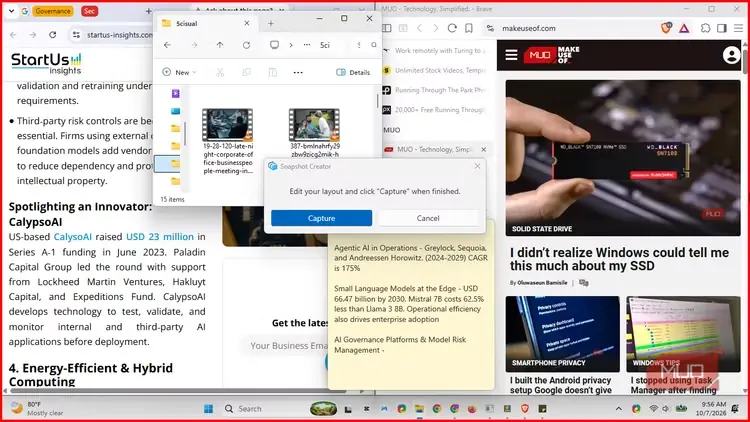750x422 pixels.
Task: Refresh the File Explorer folder view
Action: [x=246, y=45]
